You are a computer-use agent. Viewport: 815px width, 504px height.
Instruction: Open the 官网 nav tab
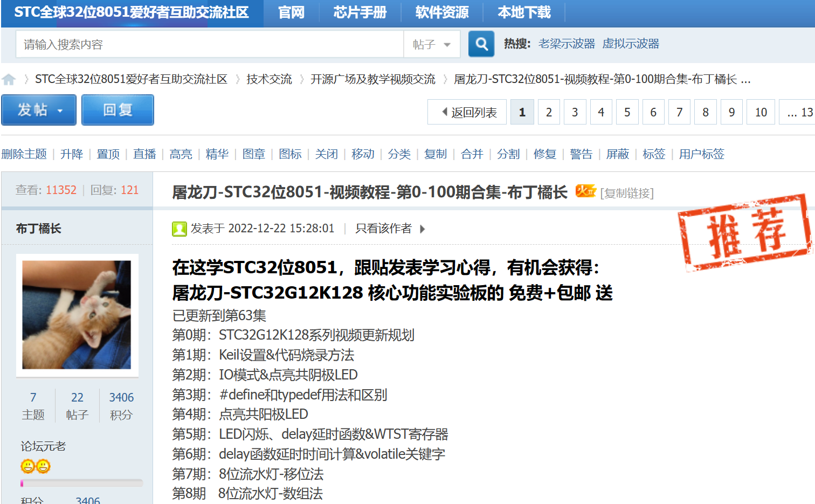(292, 12)
